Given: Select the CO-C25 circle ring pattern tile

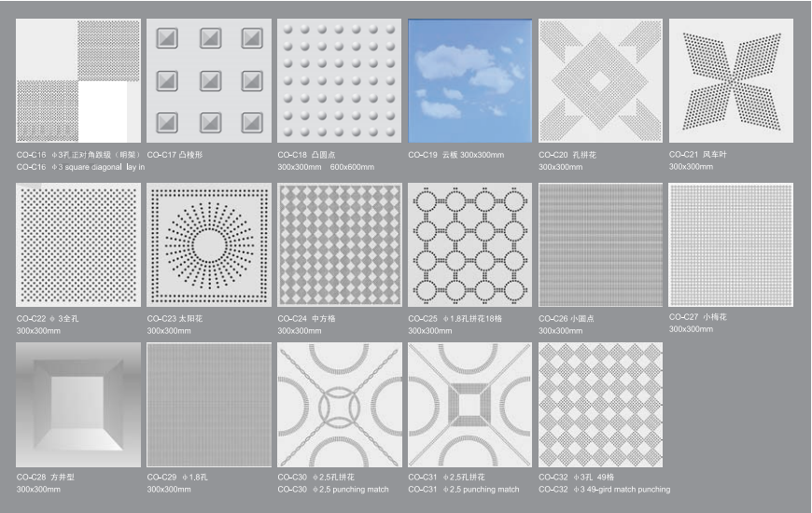Looking at the screenshot, I should coord(470,244).
